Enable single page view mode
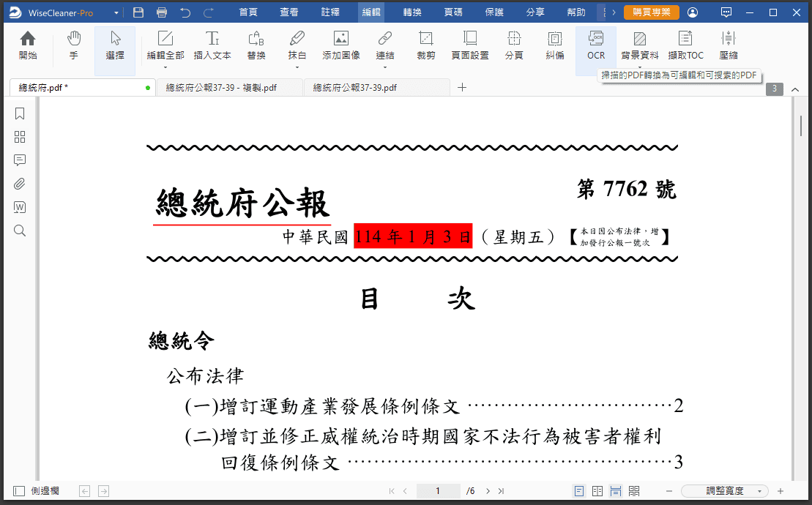 (579, 491)
